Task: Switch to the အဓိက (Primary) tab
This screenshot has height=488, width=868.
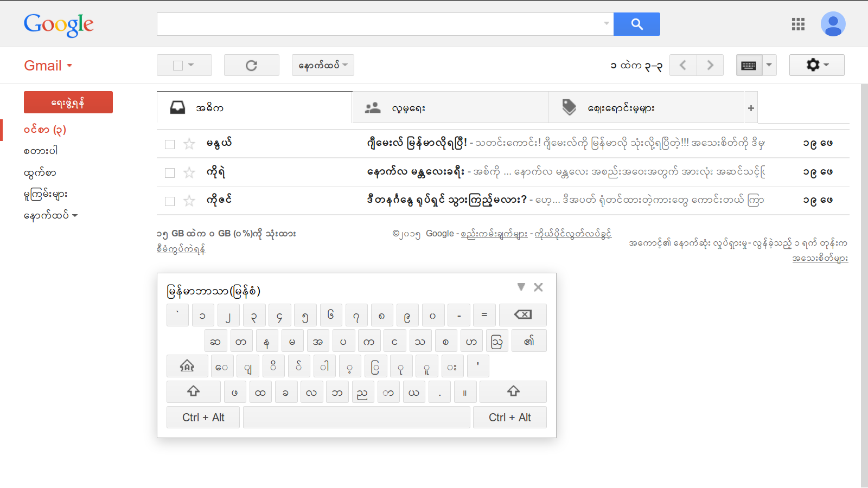Action: tap(254, 108)
